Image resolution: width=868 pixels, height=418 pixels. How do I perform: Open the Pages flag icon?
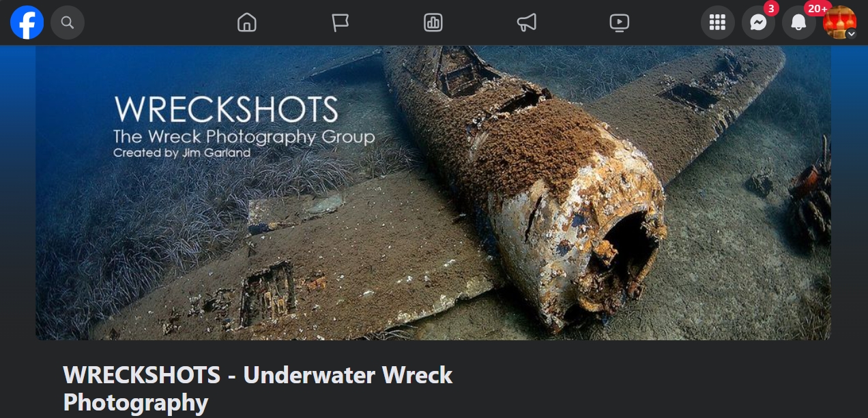pos(340,23)
